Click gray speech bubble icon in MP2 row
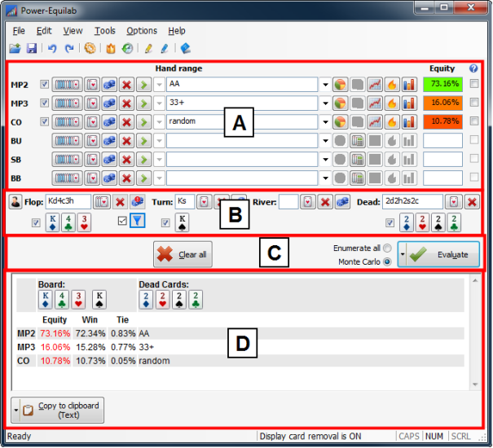This screenshot has height=448, width=493. tap(358, 85)
